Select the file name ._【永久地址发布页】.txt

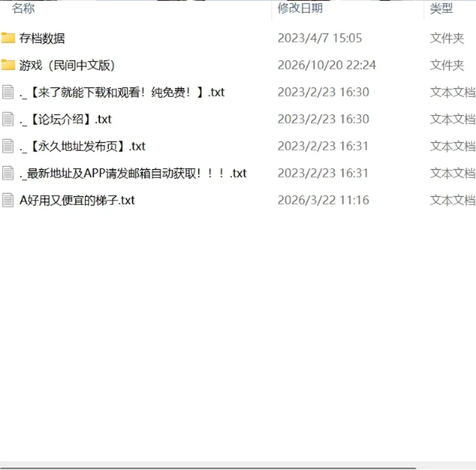coord(82,146)
